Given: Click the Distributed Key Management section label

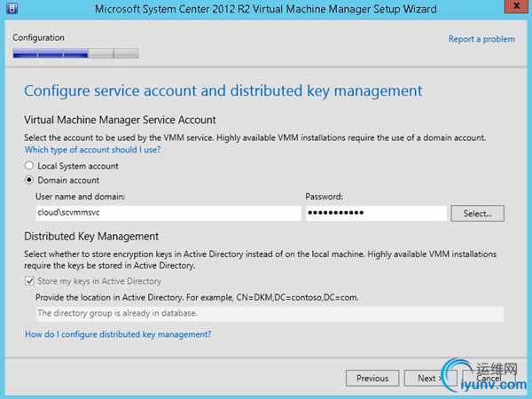Looking at the screenshot, I should point(91,237).
